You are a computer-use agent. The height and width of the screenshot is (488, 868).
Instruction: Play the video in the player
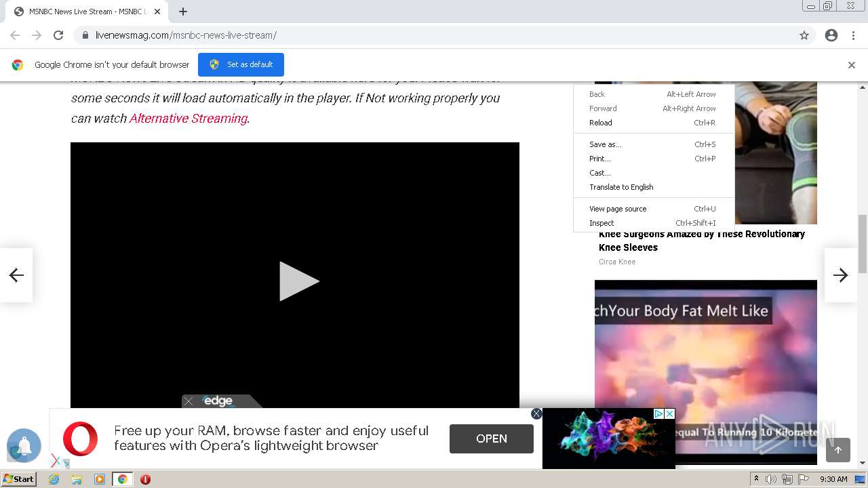click(299, 281)
